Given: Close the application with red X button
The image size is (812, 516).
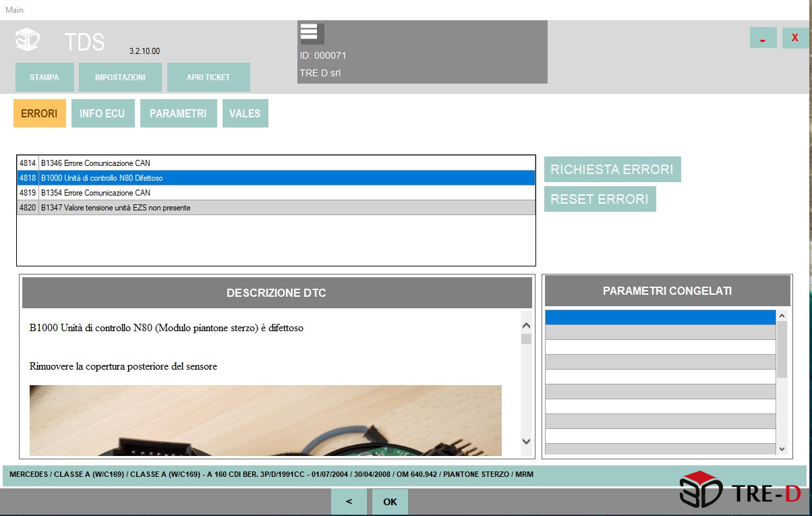Looking at the screenshot, I should 795,38.
